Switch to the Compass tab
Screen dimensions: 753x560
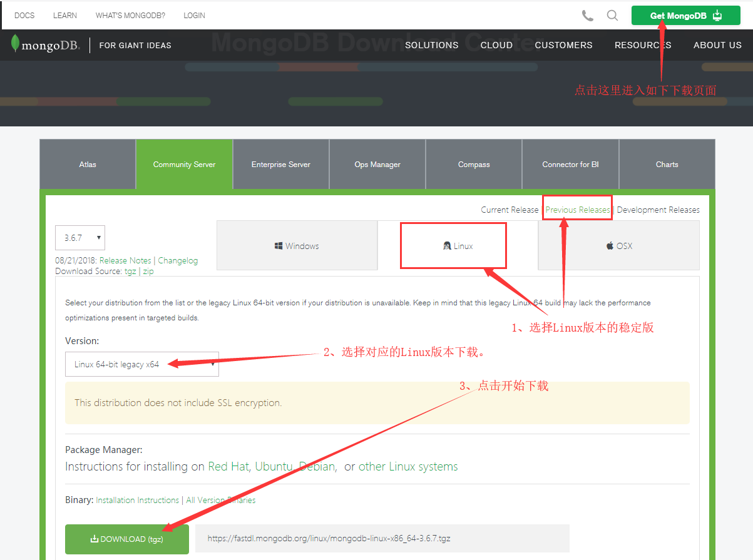click(x=474, y=165)
